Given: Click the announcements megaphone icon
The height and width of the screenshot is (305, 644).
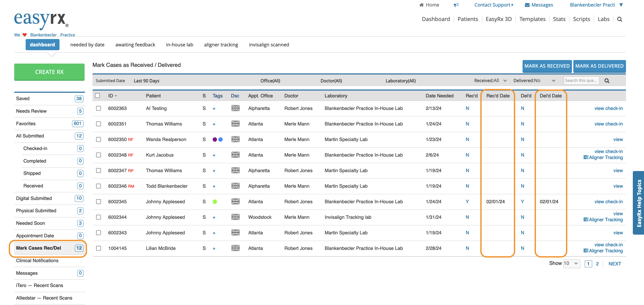Looking at the screenshot, I should pos(456,5).
